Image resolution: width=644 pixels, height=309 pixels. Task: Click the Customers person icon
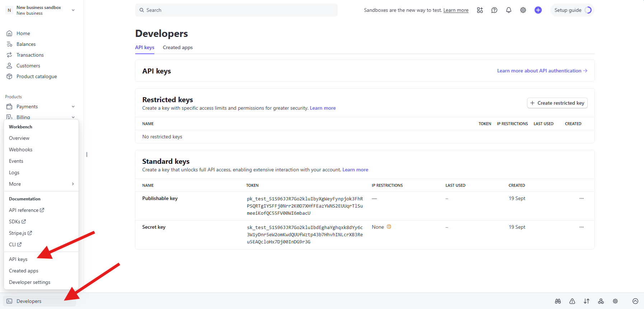coord(9,66)
